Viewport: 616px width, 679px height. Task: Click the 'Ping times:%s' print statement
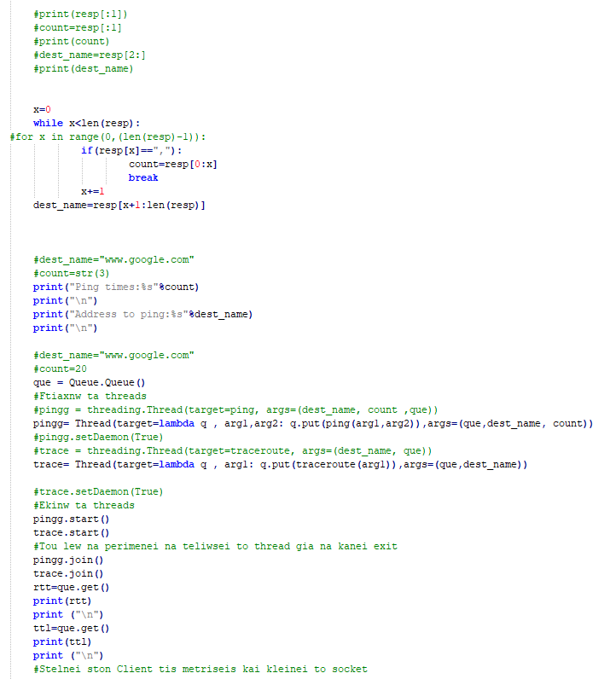pos(116,287)
